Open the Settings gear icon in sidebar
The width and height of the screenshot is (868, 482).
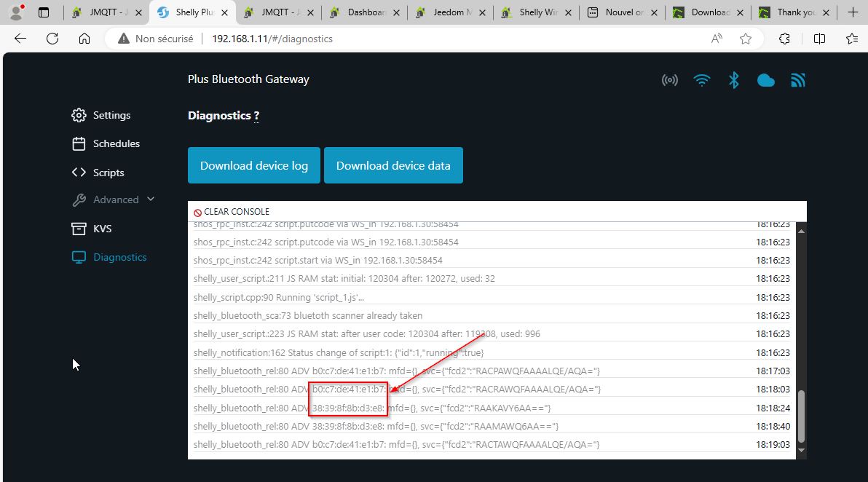(x=79, y=115)
